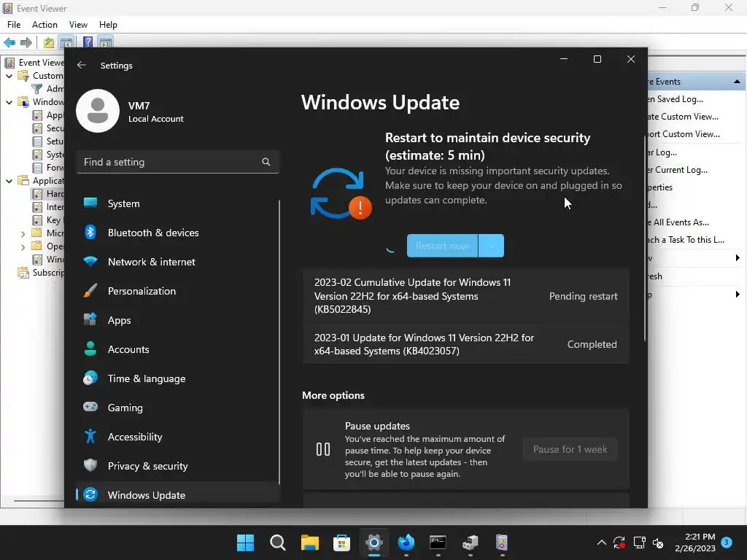The height and width of the screenshot is (560, 747).
Task: Select the Subscriptions tree item
Action: 41,273
